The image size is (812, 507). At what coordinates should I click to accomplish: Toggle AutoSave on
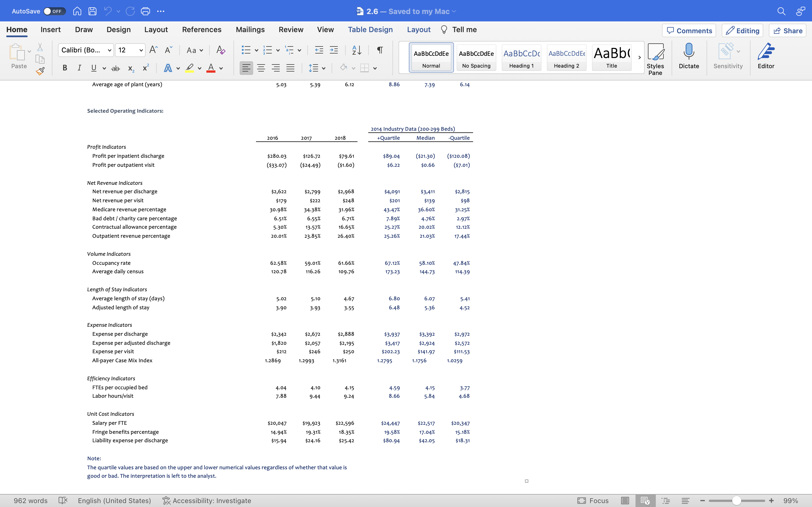tap(54, 11)
